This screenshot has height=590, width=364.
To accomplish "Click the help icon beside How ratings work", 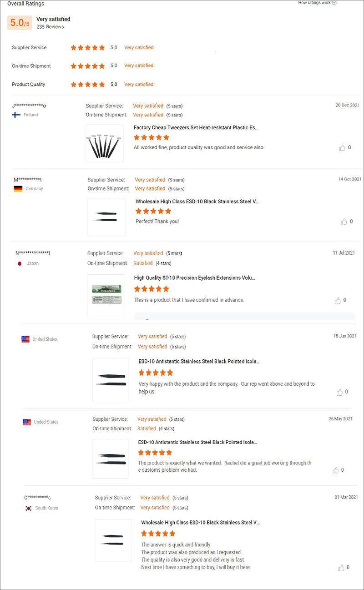I will coord(334,3).
